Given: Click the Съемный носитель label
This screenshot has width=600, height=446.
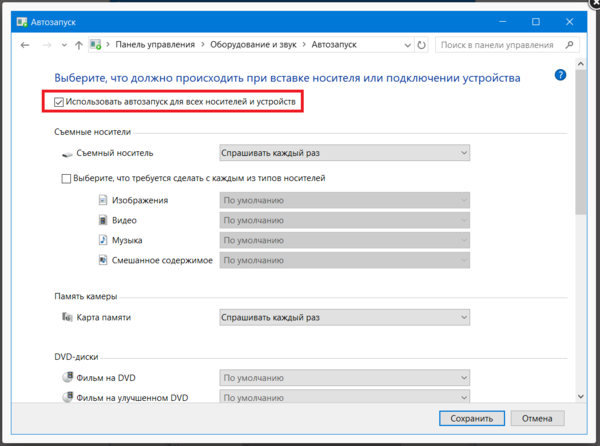Looking at the screenshot, I should 115,153.
